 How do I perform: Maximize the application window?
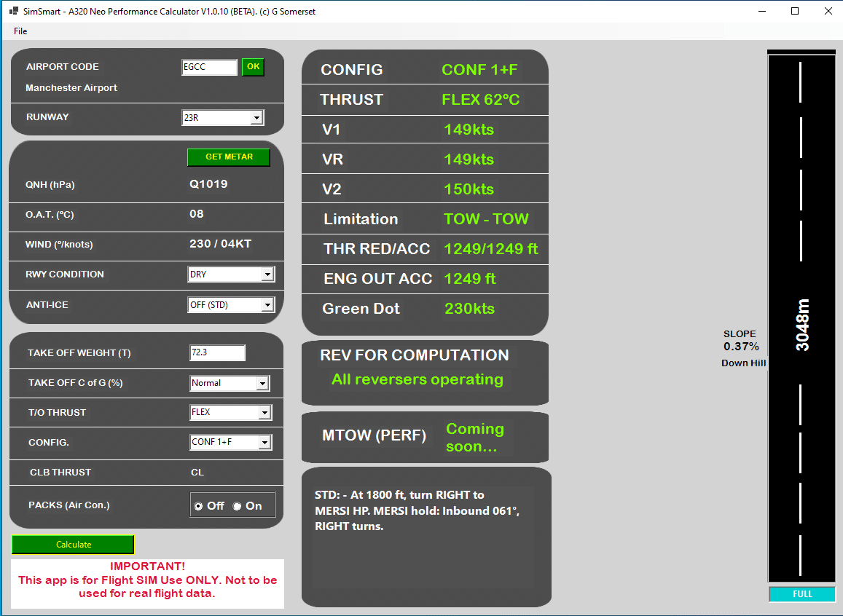coord(795,12)
